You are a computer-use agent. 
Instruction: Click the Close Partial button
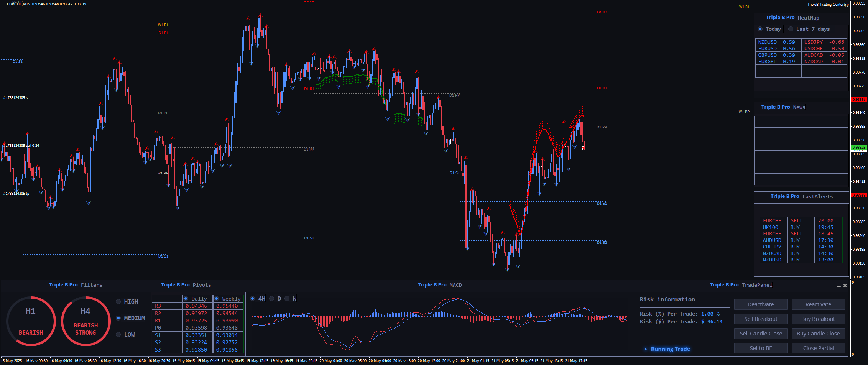(x=818, y=348)
